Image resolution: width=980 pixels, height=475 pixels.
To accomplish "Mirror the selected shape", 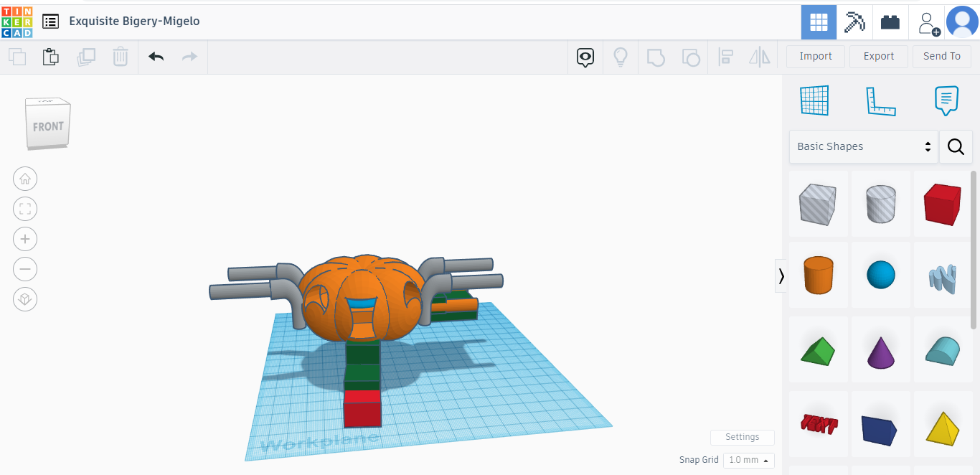I will tap(759, 57).
